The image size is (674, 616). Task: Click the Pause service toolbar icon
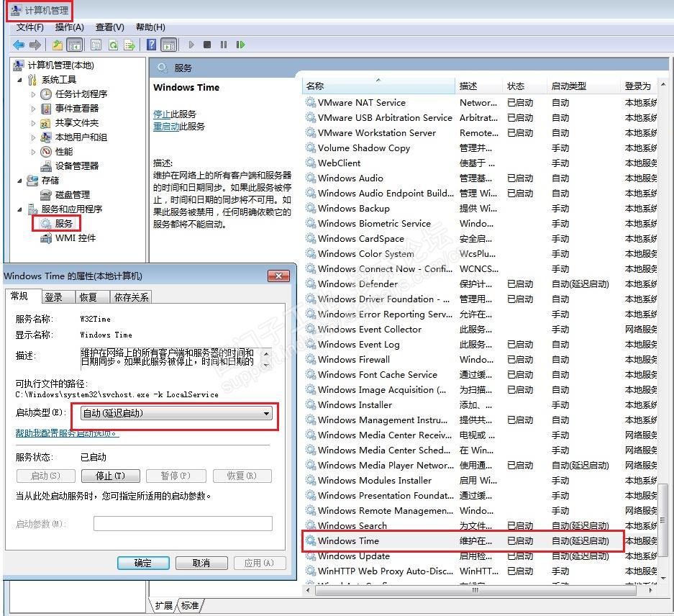(224, 45)
